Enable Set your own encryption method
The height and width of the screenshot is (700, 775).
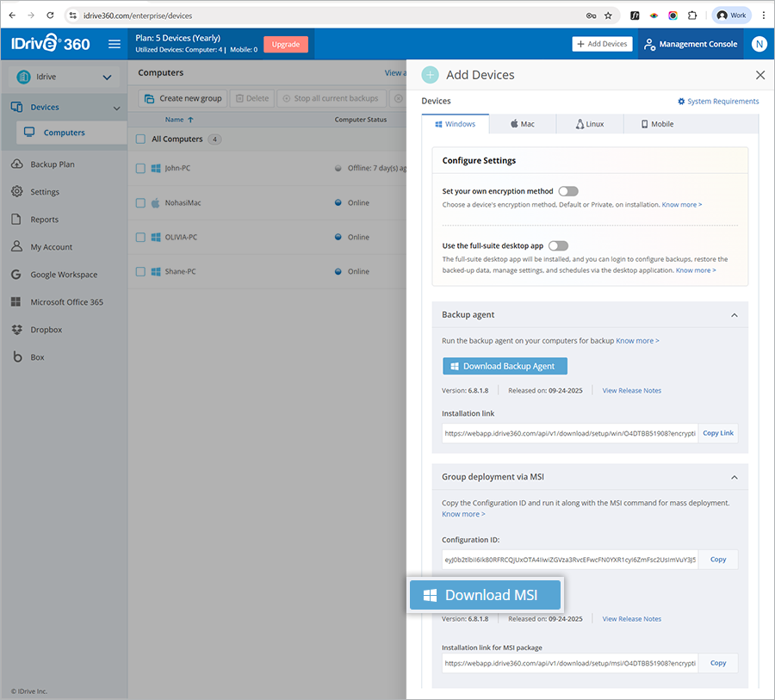click(x=568, y=191)
